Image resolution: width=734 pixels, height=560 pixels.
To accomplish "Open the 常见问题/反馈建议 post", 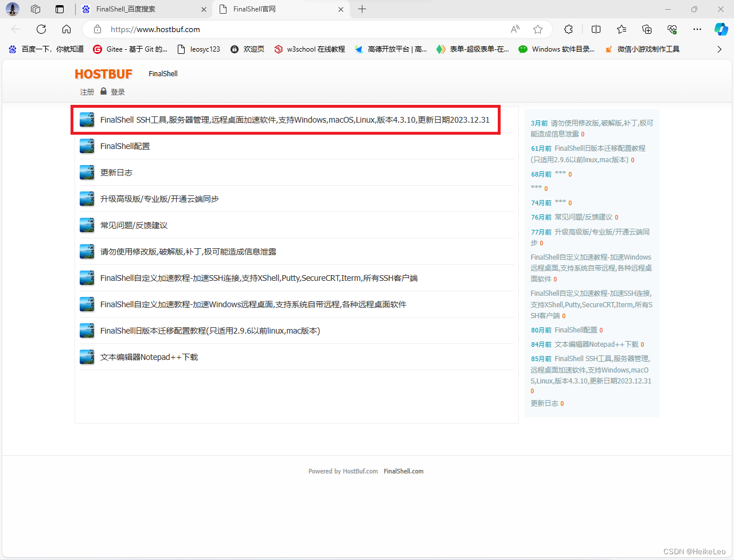I will [134, 225].
